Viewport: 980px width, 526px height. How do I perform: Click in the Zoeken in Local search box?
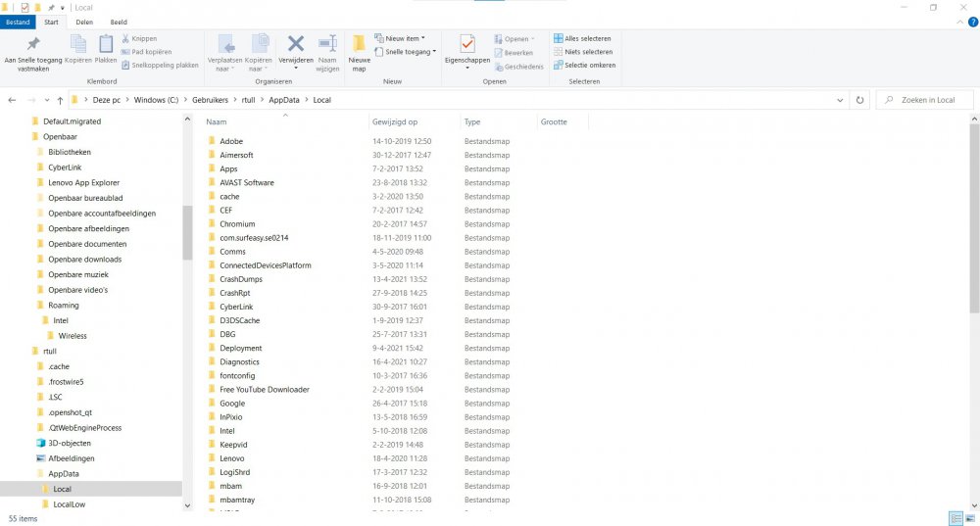[926, 100]
